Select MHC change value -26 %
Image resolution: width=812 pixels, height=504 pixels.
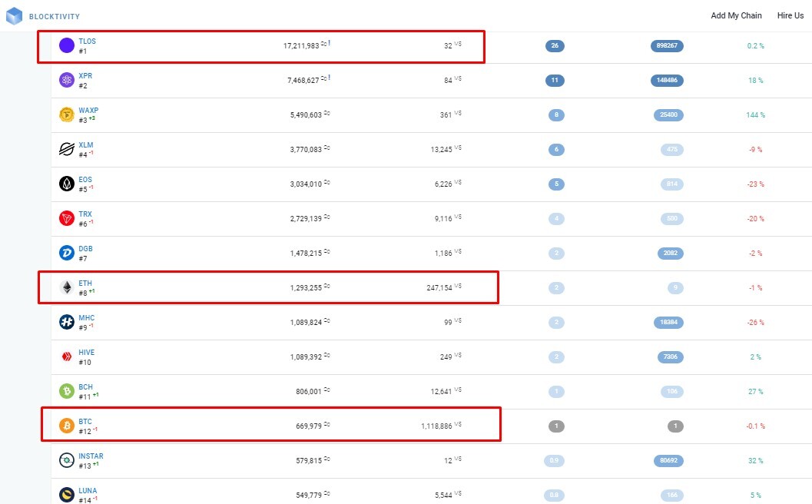(x=756, y=322)
